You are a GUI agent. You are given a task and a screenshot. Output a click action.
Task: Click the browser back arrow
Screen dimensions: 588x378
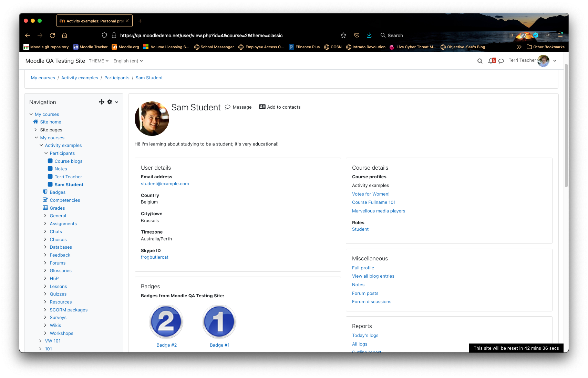28,36
